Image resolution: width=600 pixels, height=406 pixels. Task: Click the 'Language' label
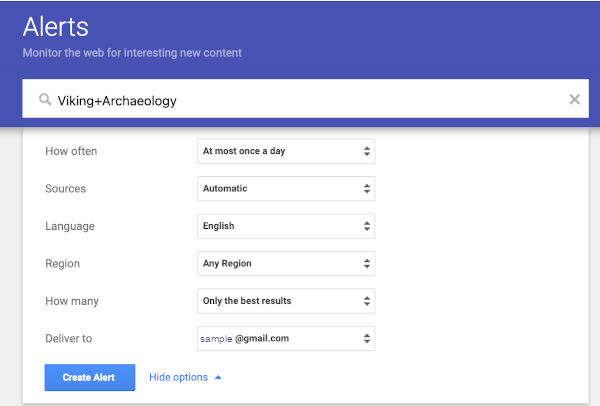coord(70,226)
